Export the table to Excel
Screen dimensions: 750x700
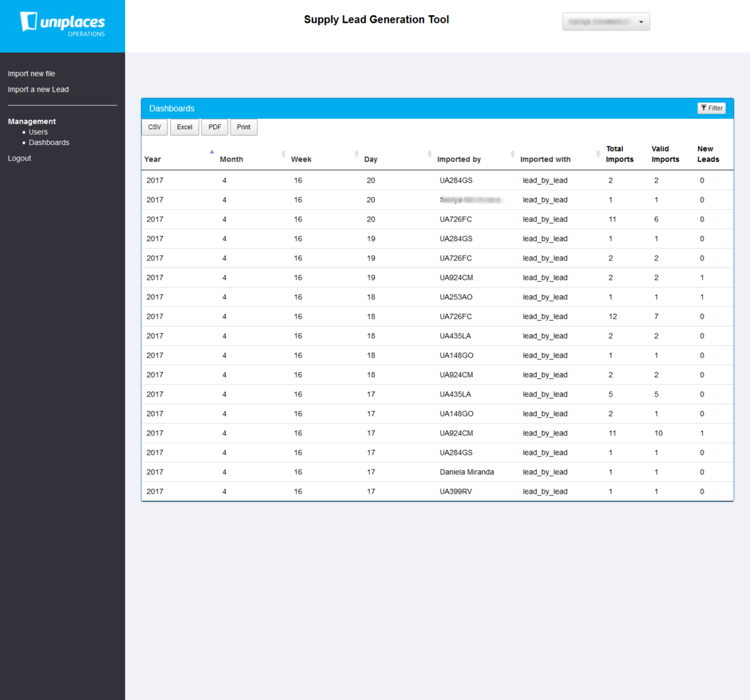[184, 127]
